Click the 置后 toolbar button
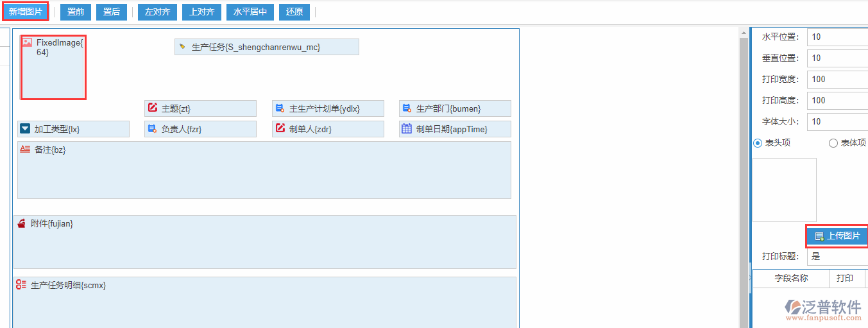Viewport: 868px width, 328px height. tap(112, 12)
